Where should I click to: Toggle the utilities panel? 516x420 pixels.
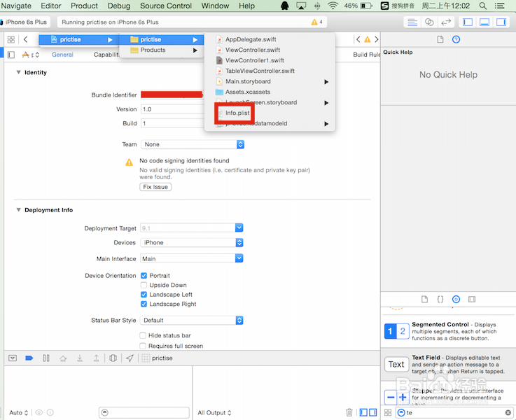[501, 22]
